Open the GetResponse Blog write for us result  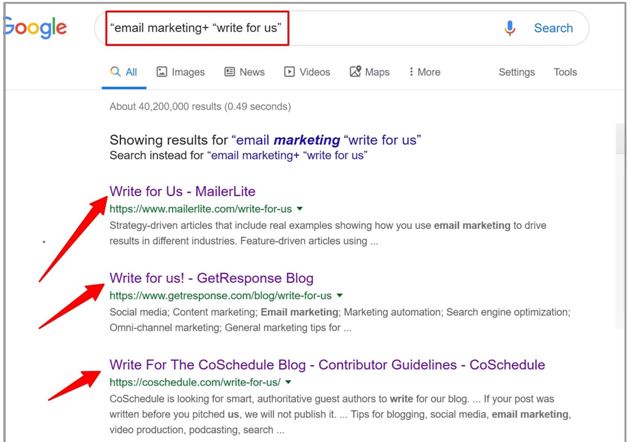click(211, 278)
